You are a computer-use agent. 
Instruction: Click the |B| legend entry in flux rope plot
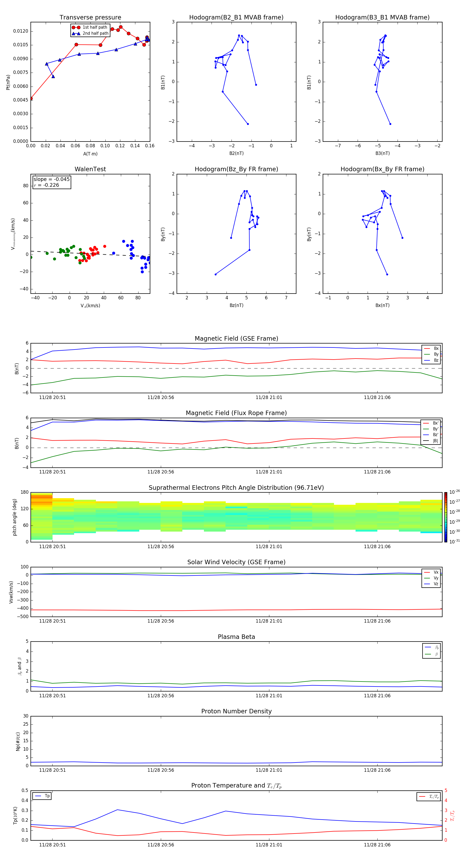431,441
